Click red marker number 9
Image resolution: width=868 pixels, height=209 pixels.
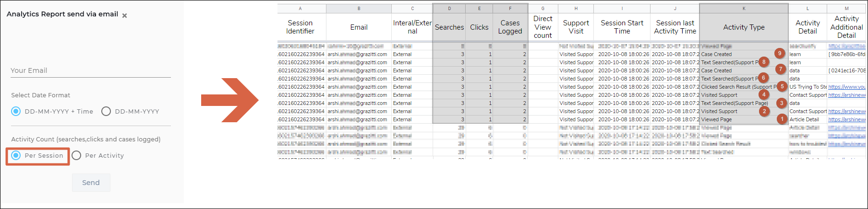780,54
